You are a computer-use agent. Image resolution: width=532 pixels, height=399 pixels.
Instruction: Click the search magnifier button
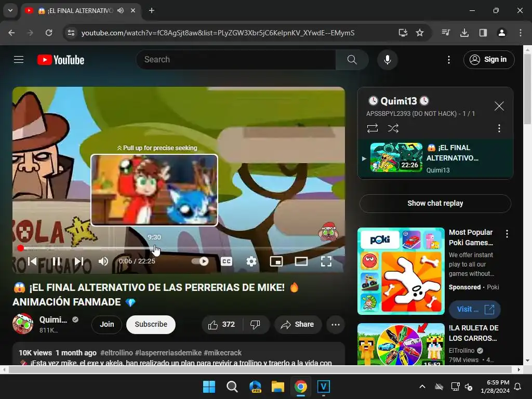pyautogui.click(x=352, y=60)
